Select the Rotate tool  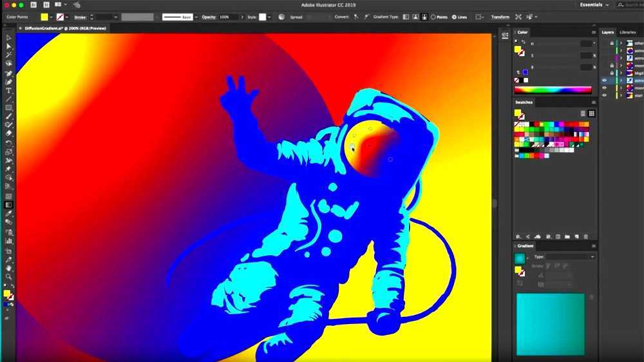pos(8,144)
